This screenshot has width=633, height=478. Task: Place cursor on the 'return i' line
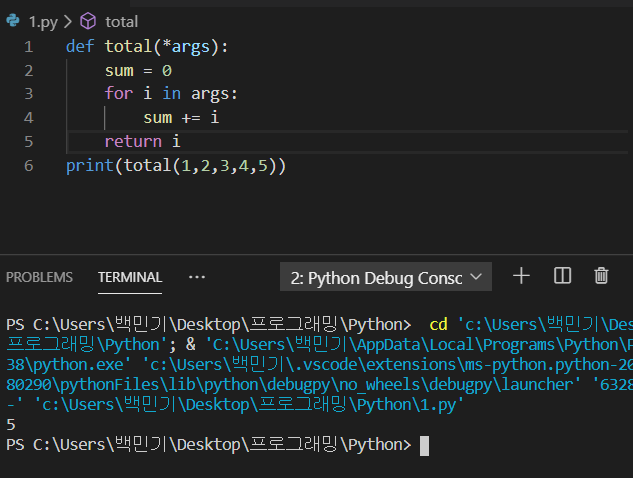tap(142, 141)
